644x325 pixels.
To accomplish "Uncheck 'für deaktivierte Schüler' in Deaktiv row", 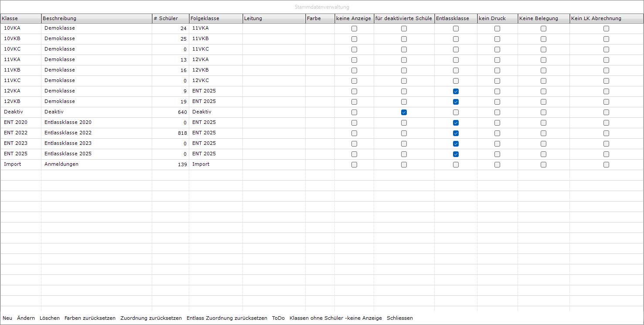I will point(404,112).
